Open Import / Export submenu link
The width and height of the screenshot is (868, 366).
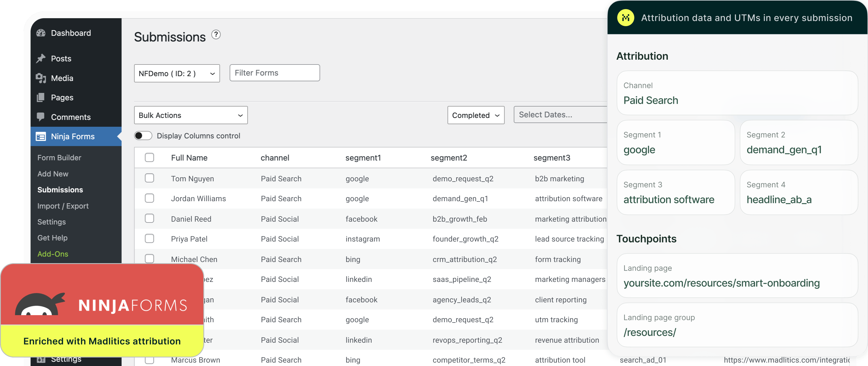[x=63, y=206]
